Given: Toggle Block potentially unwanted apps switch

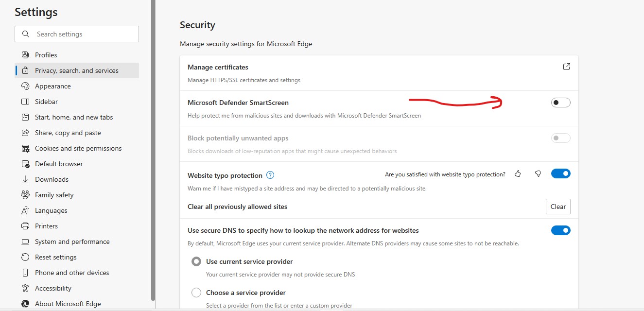Looking at the screenshot, I should tap(560, 138).
